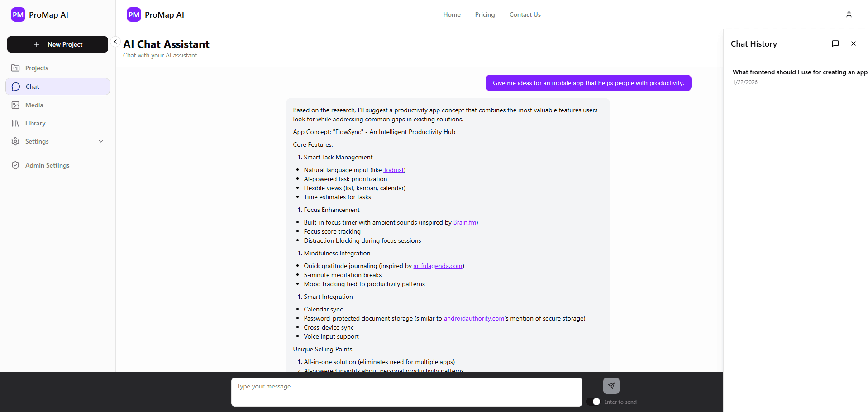
Task: Close the Chat History panel
Action: tap(854, 43)
